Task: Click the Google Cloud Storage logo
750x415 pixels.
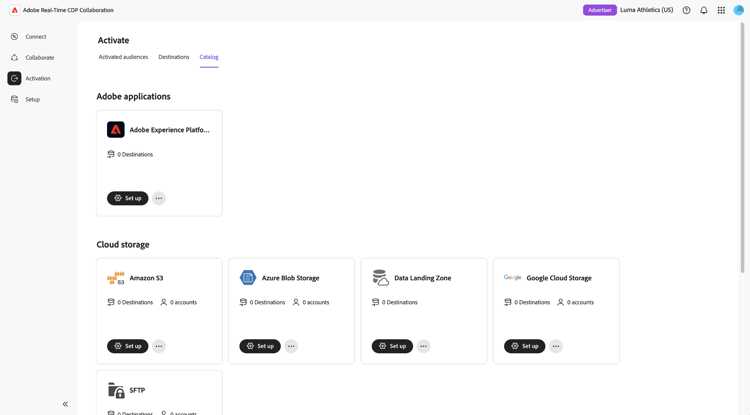Action: coord(512,278)
